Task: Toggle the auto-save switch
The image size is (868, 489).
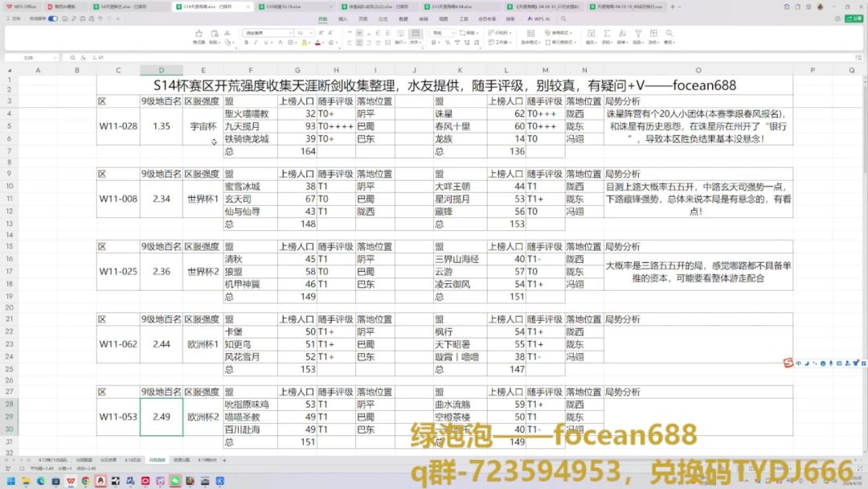Action: [x=52, y=18]
